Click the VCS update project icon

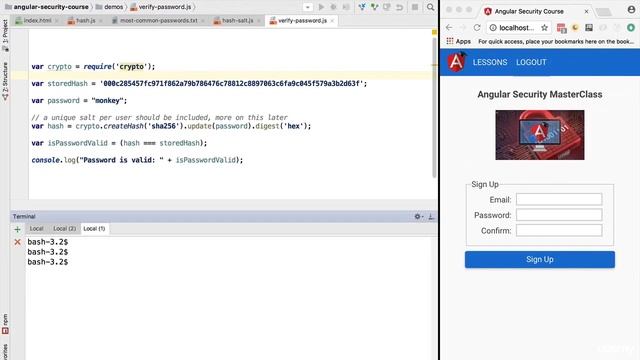(x=362, y=7)
